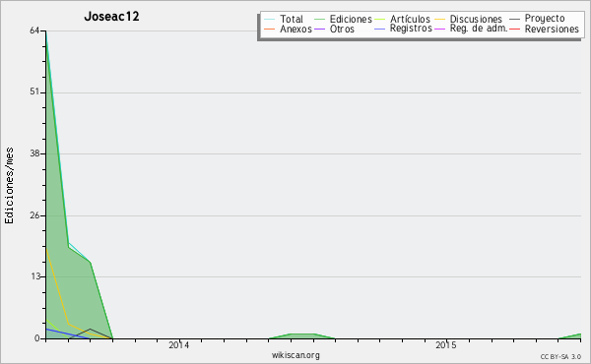The height and width of the screenshot is (364, 591).
Task: Click the 2014 x-axis label
Action: (179, 344)
